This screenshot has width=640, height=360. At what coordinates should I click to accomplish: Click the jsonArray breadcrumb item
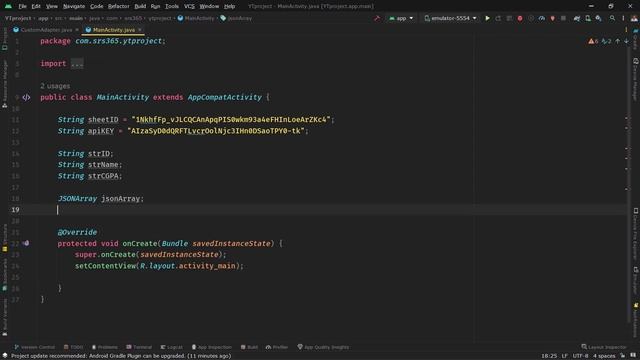tap(236, 18)
